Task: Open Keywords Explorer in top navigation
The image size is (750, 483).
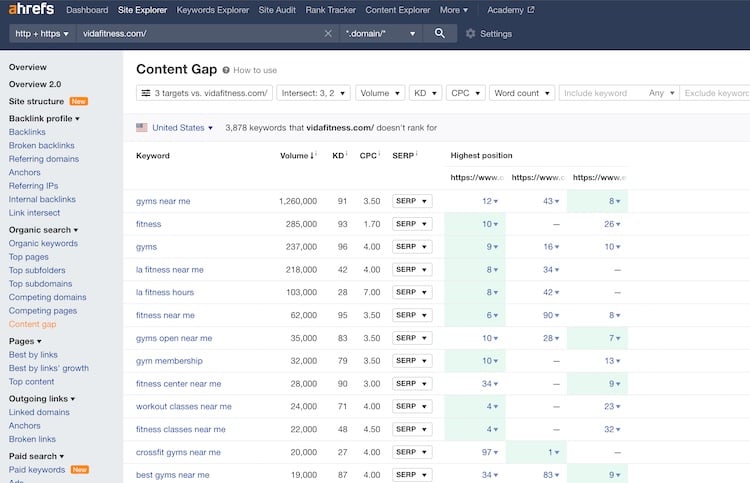Action: pyautogui.click(x=213, y=10)
